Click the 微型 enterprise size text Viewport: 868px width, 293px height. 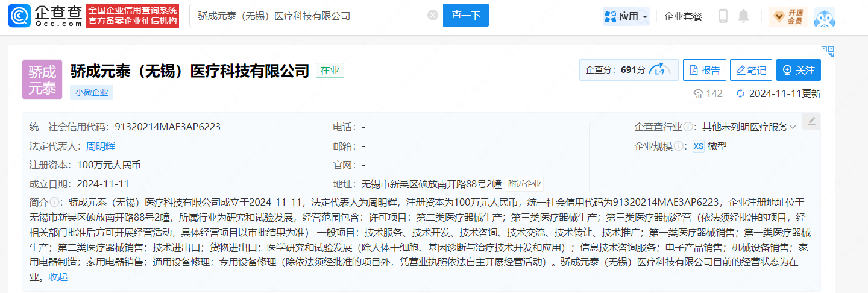[x=717, y=146]
